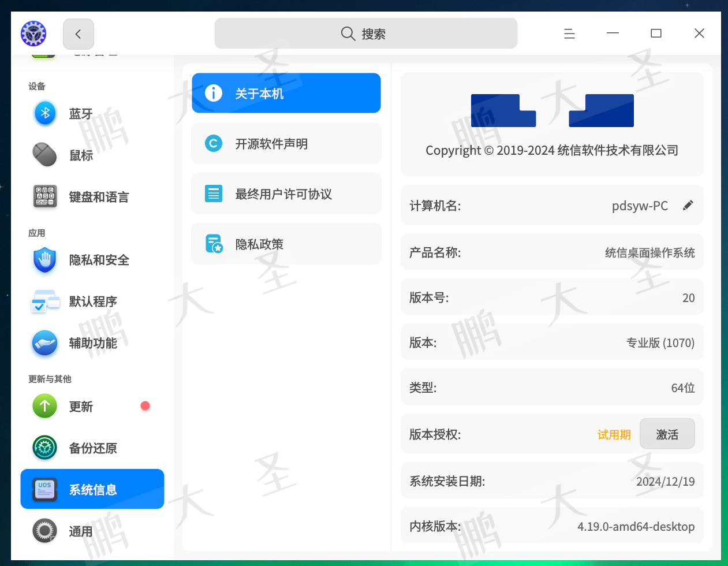The image size is (728, 566).
Task: Click the 更新与其他 section header
Action: tap(50, 379)
